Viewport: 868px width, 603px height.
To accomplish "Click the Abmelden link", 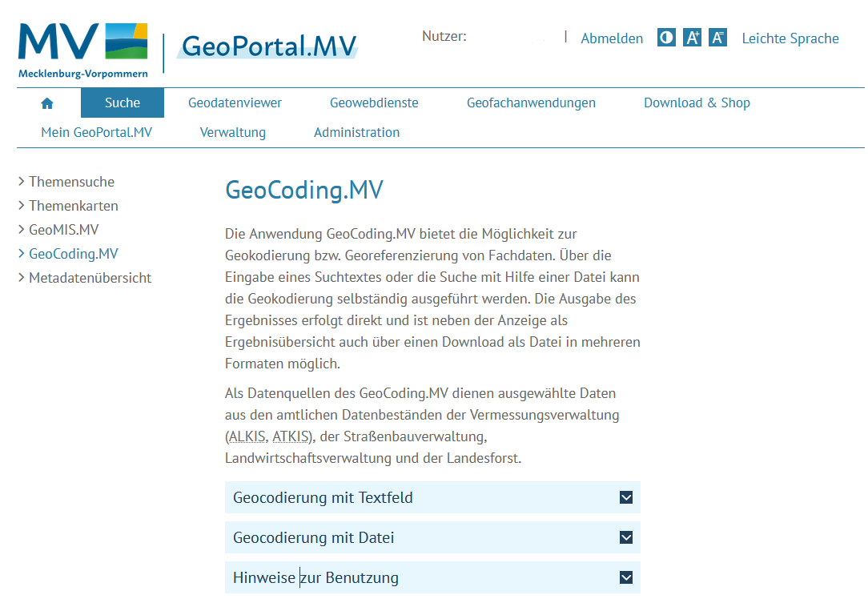I will 612,38.
